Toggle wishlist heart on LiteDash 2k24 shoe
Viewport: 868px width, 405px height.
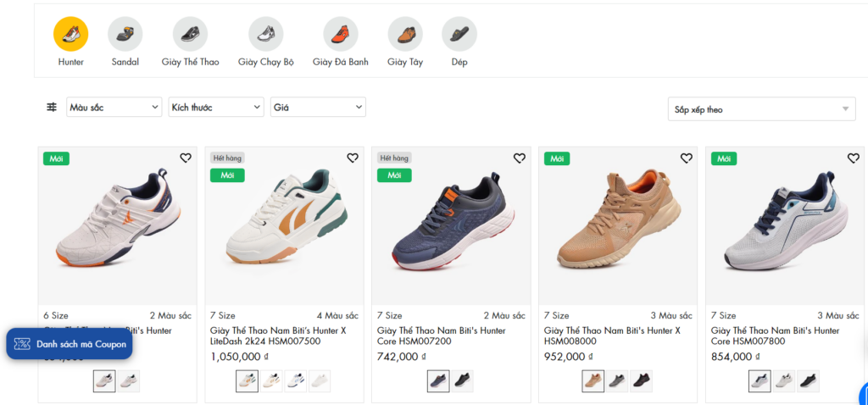pyautogui.click(x=353, y=158)
